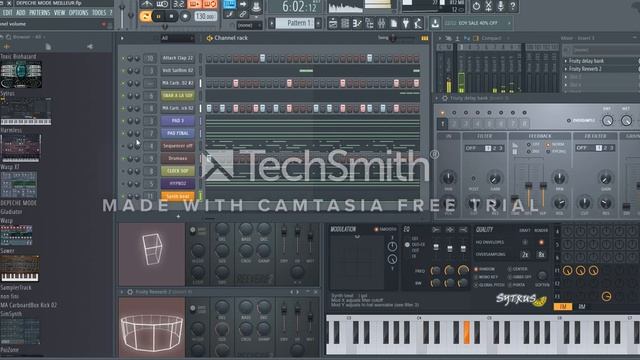Add a channel with plus button

(x=178, y=216)
